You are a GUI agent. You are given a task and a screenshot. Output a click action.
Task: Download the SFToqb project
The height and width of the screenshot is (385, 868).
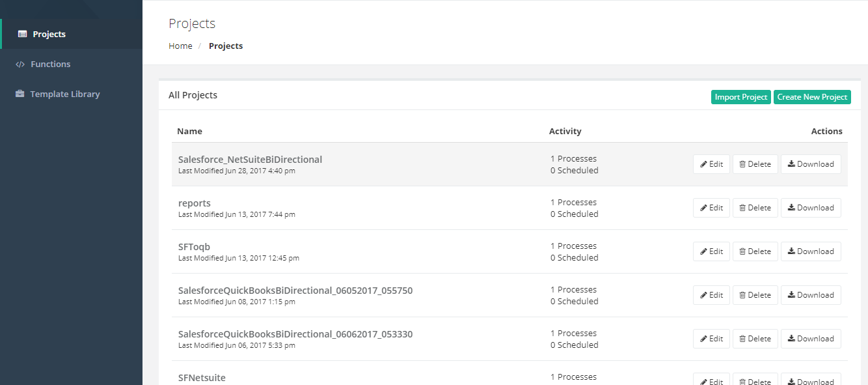[x=810, y=251]
